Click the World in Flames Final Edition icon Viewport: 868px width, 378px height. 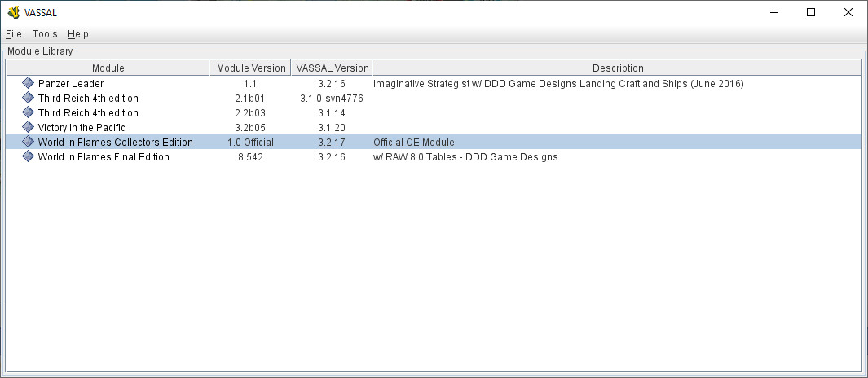(x=29, y=156)
